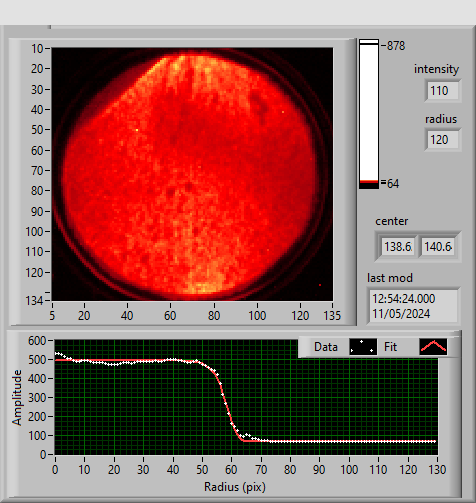476x503 pixels.
Task: Click the Data legend plot icon
Action: [x=363, y=347]
